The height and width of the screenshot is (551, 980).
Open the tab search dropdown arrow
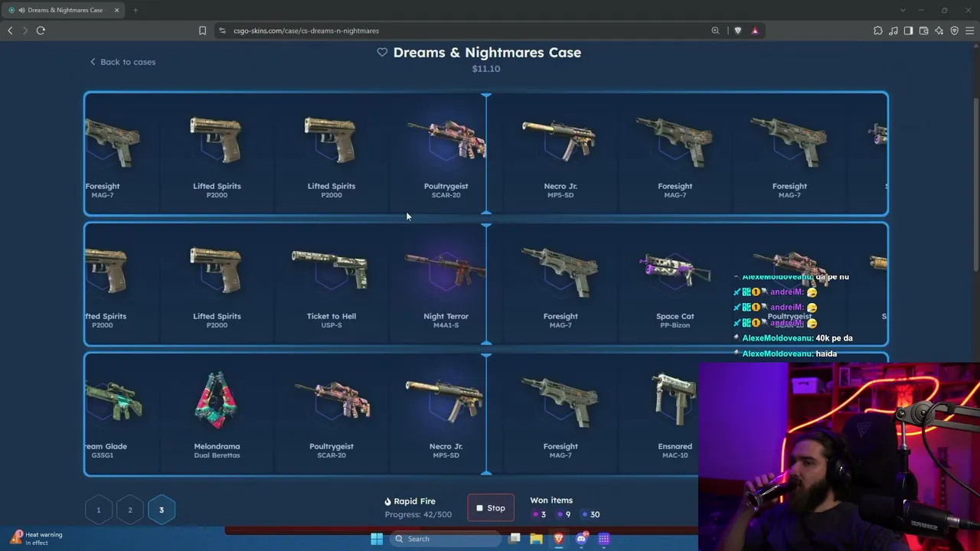click(903, 10)
